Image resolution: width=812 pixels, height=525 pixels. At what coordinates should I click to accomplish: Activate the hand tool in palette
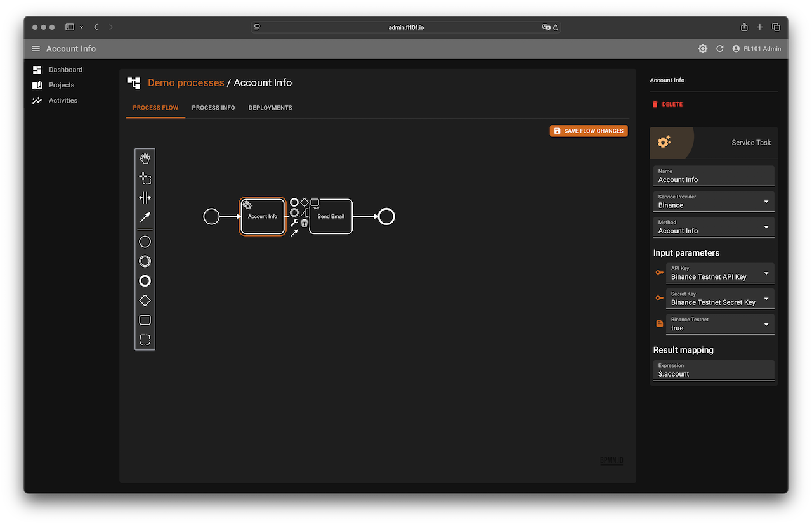145,159
